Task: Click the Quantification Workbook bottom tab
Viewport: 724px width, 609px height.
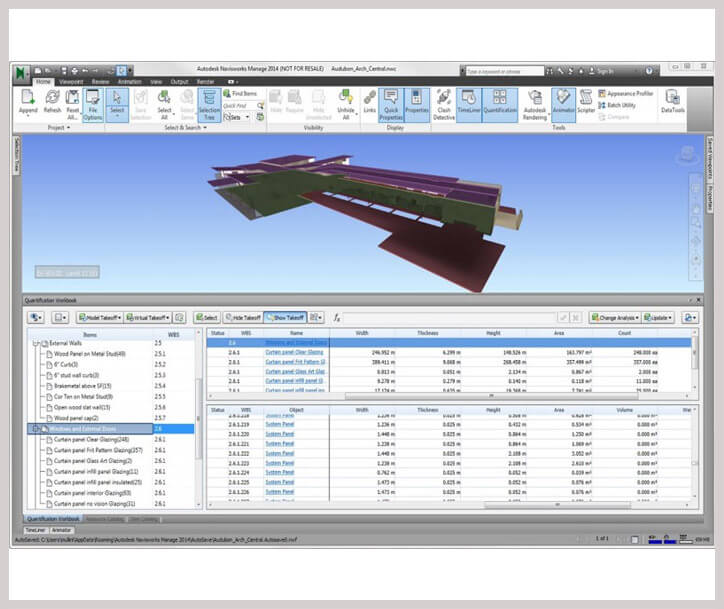Action: [x=53, y=519]
